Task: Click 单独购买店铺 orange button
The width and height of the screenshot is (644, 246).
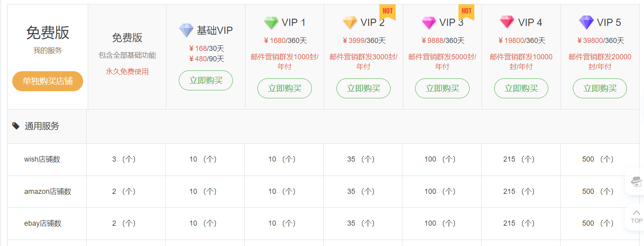Action: tap(48, 81)
